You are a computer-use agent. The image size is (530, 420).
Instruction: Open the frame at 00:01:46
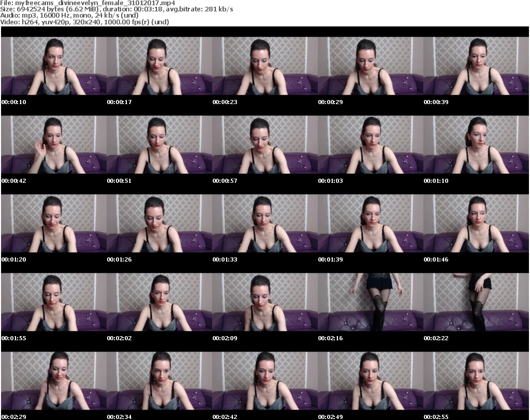coord(476,223)
